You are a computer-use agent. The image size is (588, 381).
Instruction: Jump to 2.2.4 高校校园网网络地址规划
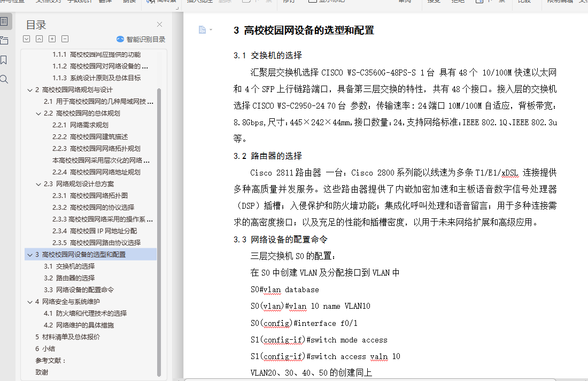coord(96,172)
